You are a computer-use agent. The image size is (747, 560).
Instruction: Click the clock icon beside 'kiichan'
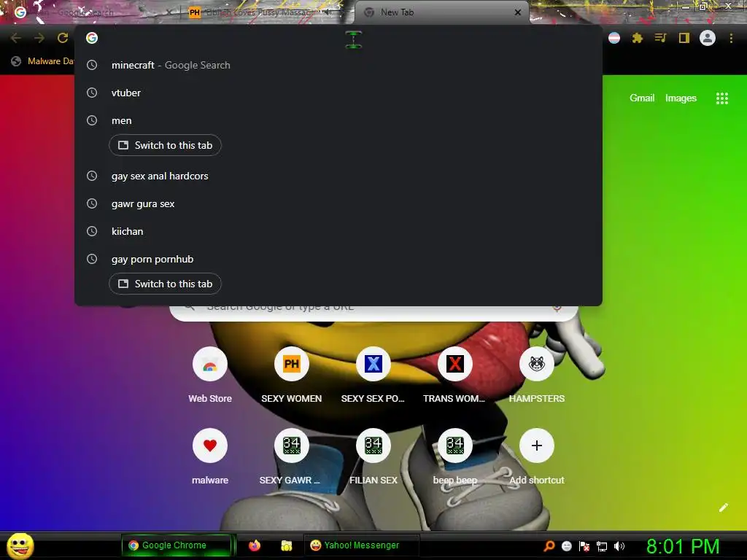pyautogui.click(x=92, y=231)
